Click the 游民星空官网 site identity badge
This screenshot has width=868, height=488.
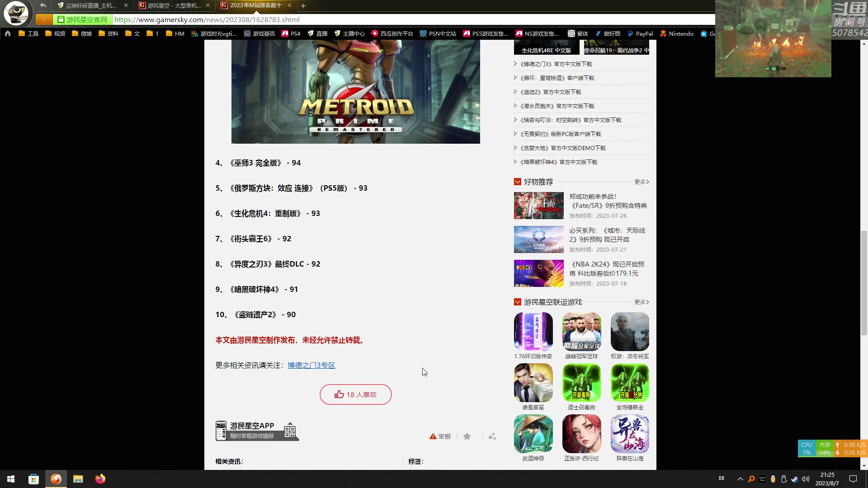click(x=83, y=19)
